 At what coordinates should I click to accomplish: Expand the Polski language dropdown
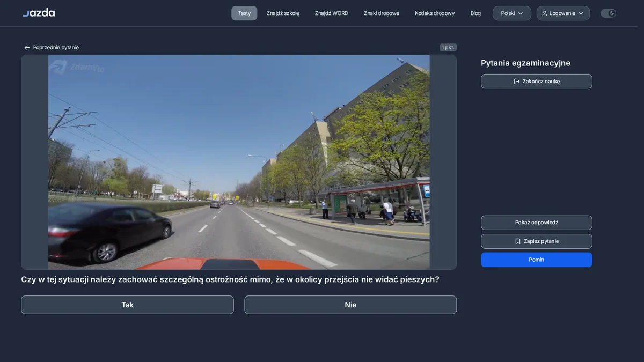(x=512, y=13)
